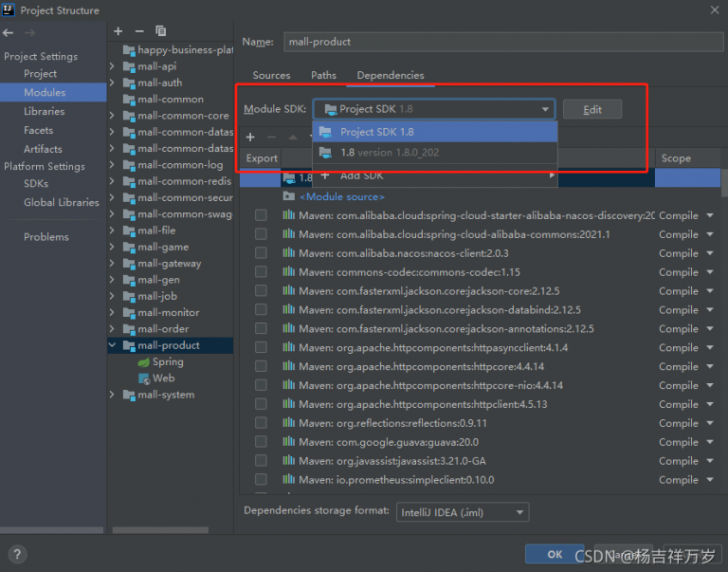This screenshot has width=728, height=572.
Task: Switch to the Sources tab
Action: pos(271,75)
